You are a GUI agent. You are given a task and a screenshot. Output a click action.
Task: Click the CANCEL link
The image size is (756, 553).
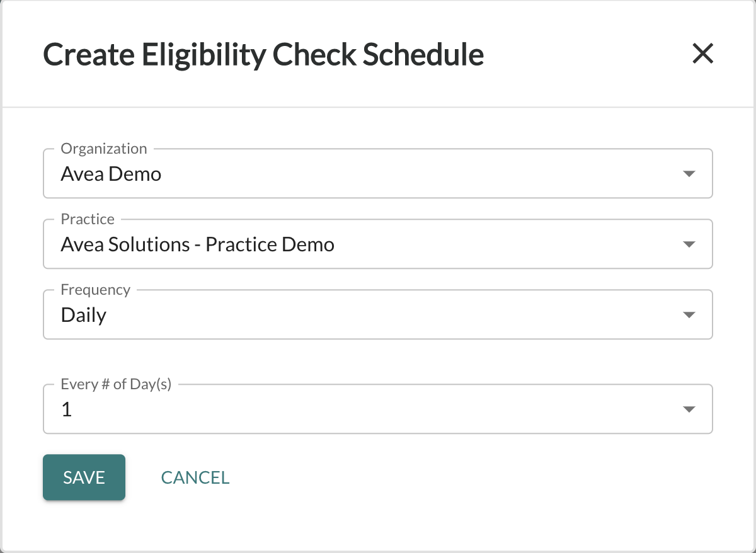[195, 477]
